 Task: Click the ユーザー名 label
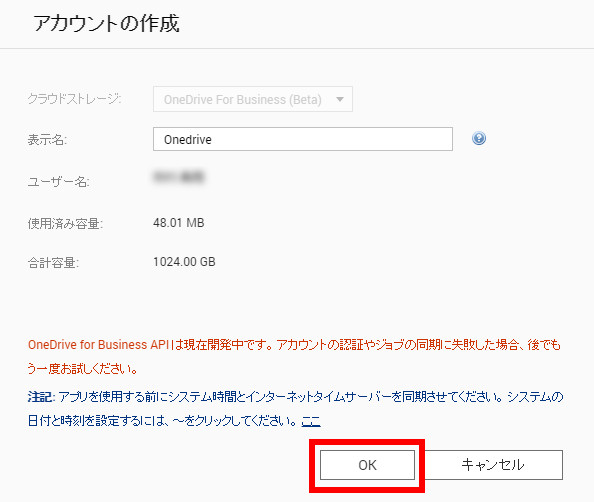[x=58, y=182]
